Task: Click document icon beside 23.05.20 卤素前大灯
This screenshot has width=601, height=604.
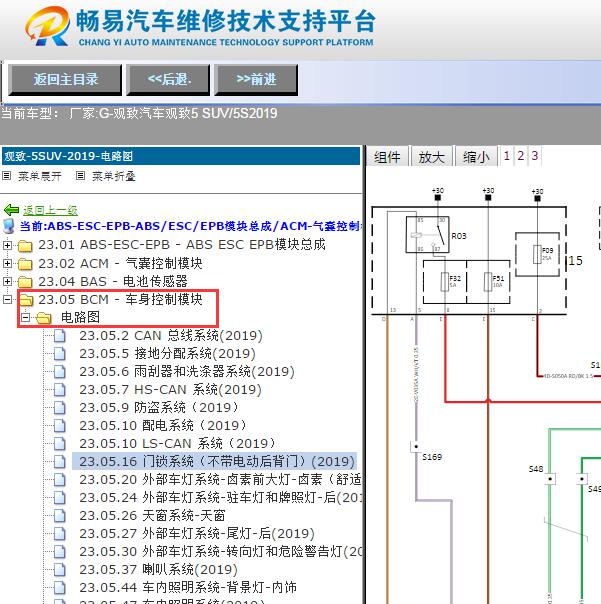Action: pos(60,480)
